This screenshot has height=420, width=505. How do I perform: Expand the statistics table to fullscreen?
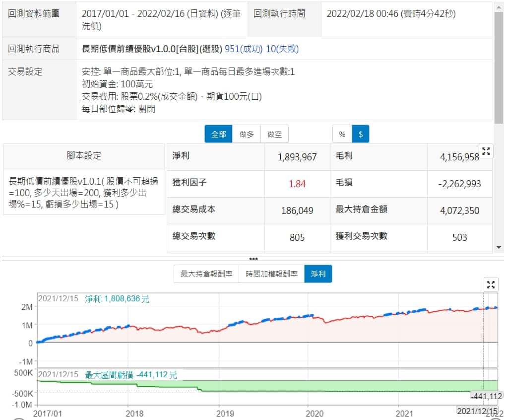click(486, 151)
